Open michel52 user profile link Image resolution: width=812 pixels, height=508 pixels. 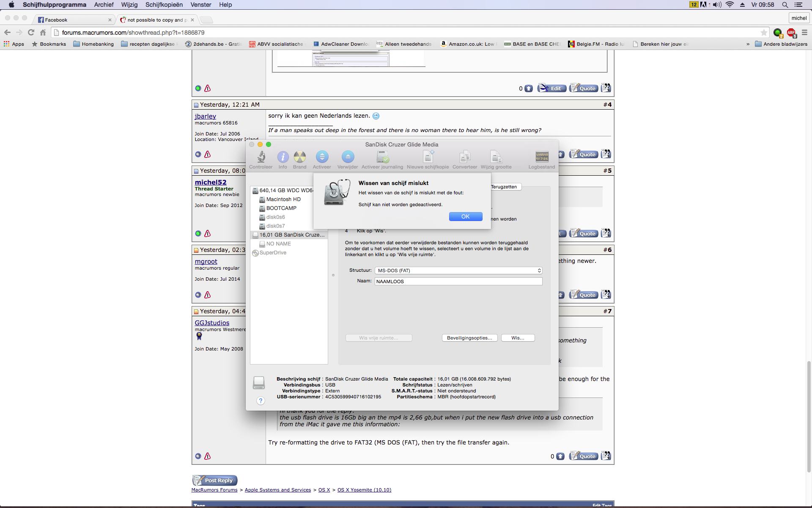coord(211,182)
